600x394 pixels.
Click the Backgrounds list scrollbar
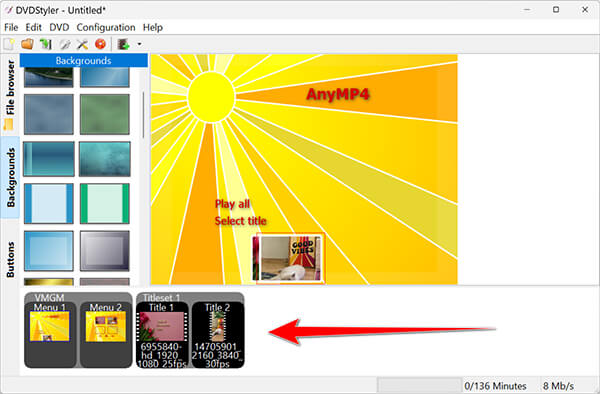coord(143,115)
